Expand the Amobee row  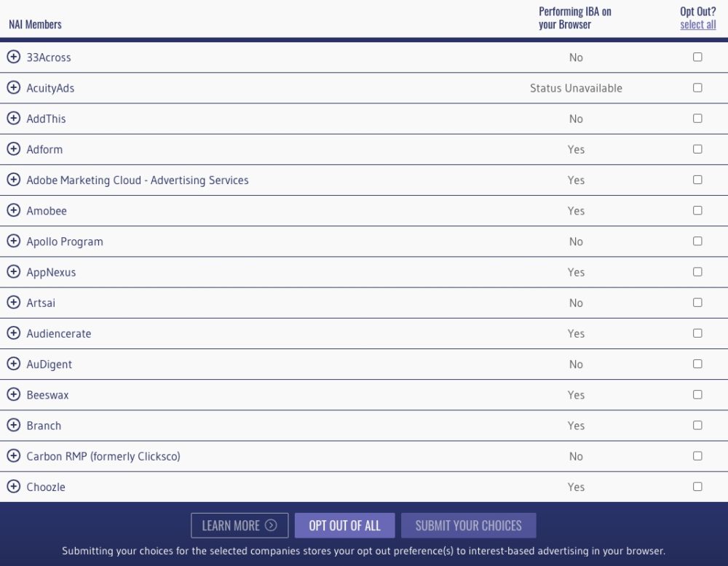coord(13,210)
